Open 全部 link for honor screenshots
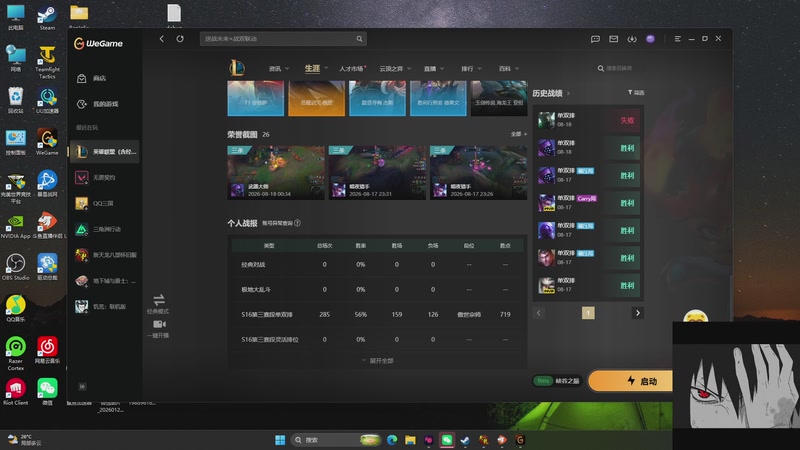The height and width of the screenshot is (450, 800). [x=518, y=134]
